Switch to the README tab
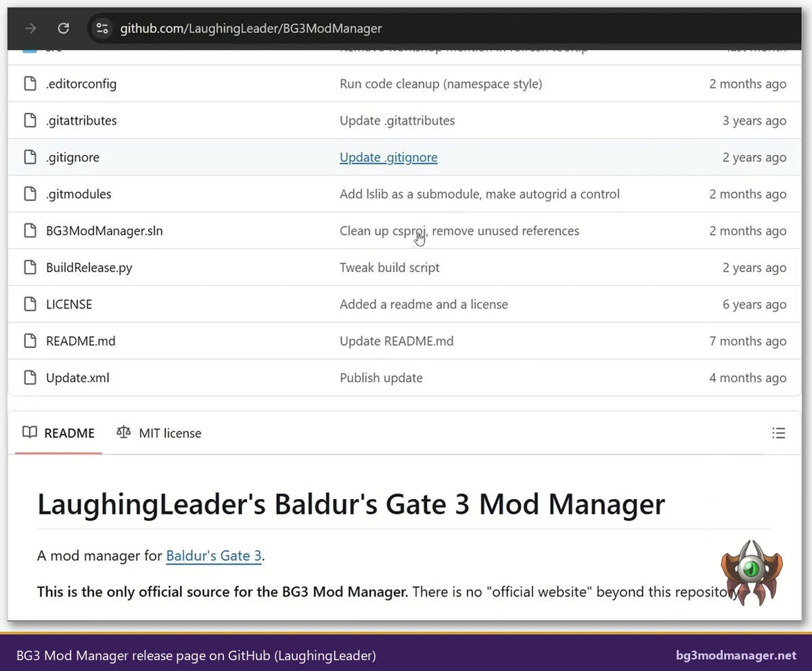 58,433
